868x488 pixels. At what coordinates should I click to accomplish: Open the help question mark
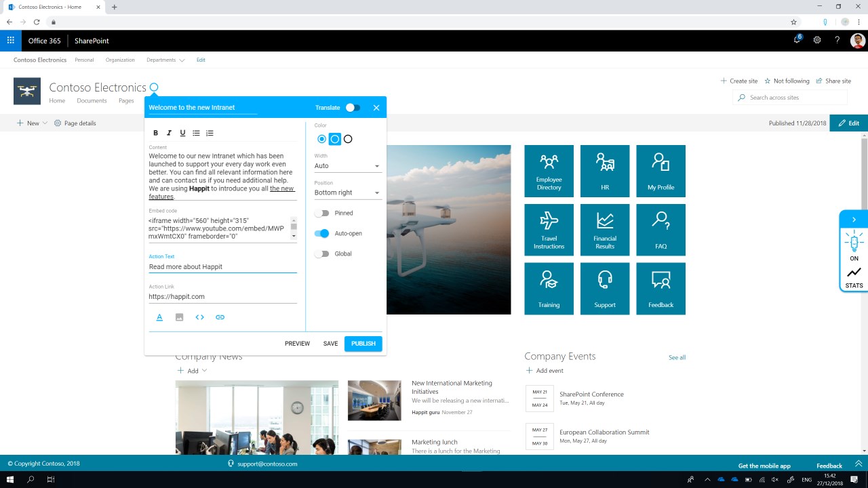pyautogui.click(x=837, y=41)
